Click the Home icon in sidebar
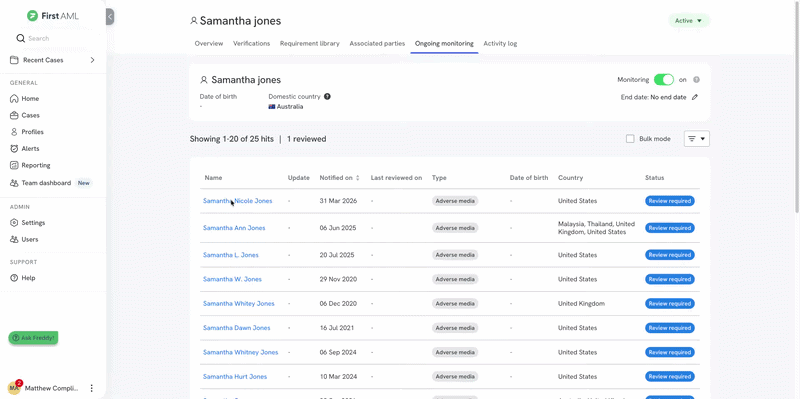This screenshot has height=399, width=800. (14, 98)
